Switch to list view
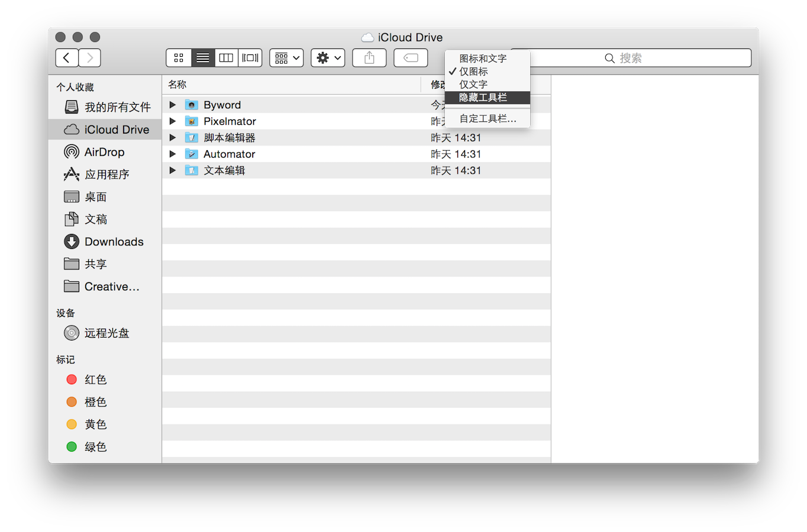The width and height of the screenshot is (807, 532). 203,58
